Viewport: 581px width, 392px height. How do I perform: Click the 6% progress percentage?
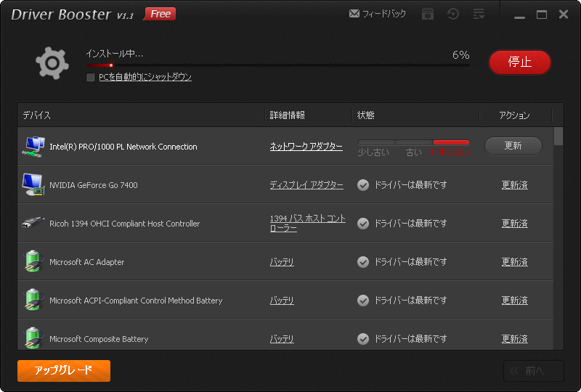[x=461, y=55]
